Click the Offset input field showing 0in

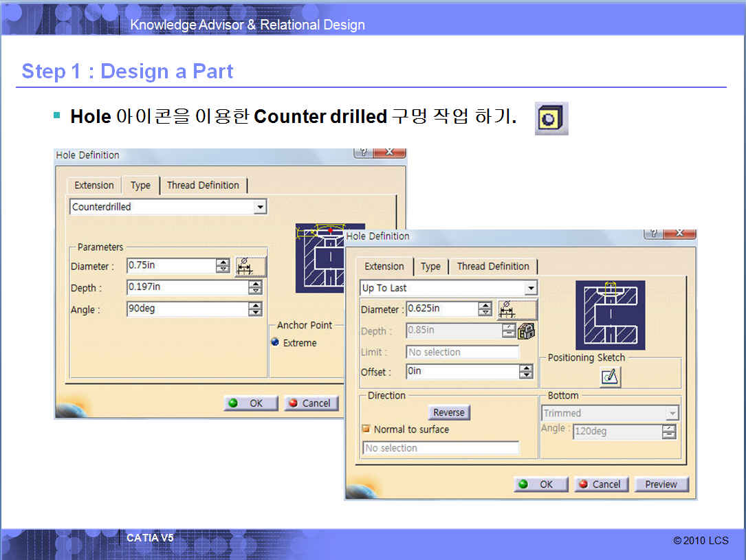pyautogui.click(x=462, y=372)
